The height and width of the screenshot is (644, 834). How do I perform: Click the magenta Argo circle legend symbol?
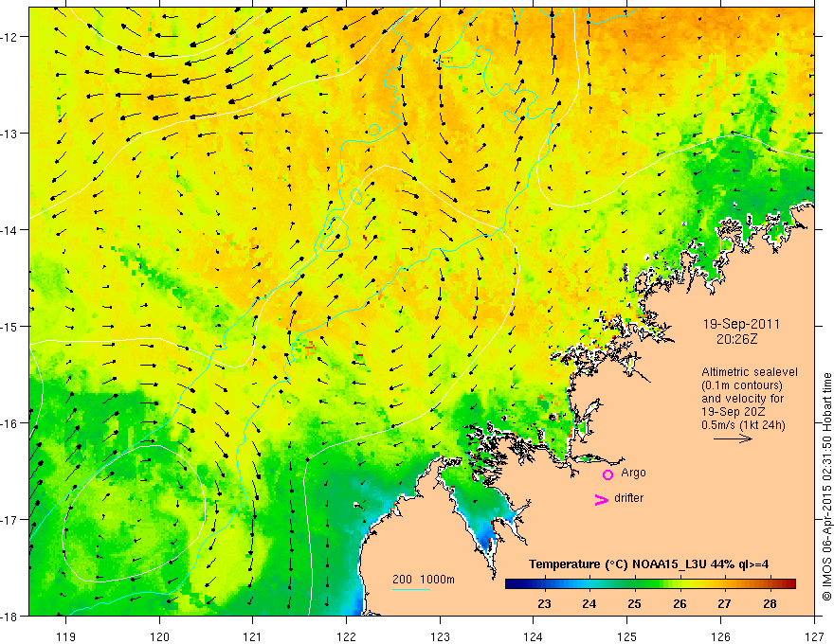(x=607, y=474)
